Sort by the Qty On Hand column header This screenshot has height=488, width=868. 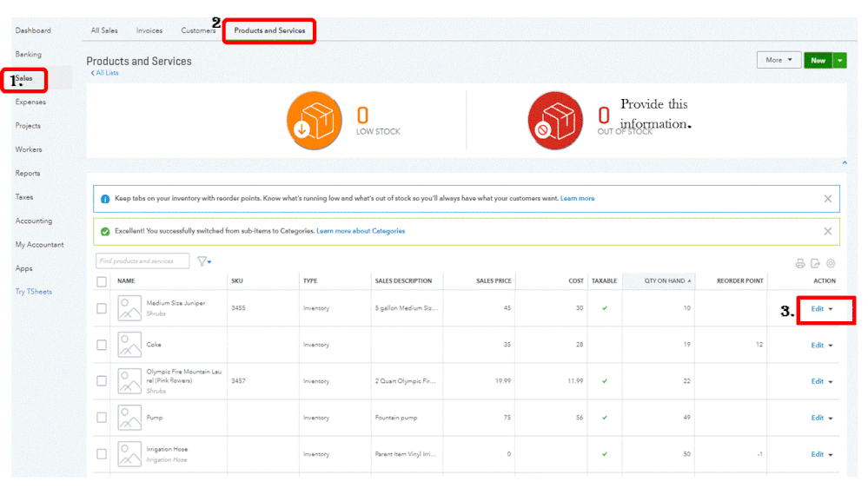[x=665, y=281]
